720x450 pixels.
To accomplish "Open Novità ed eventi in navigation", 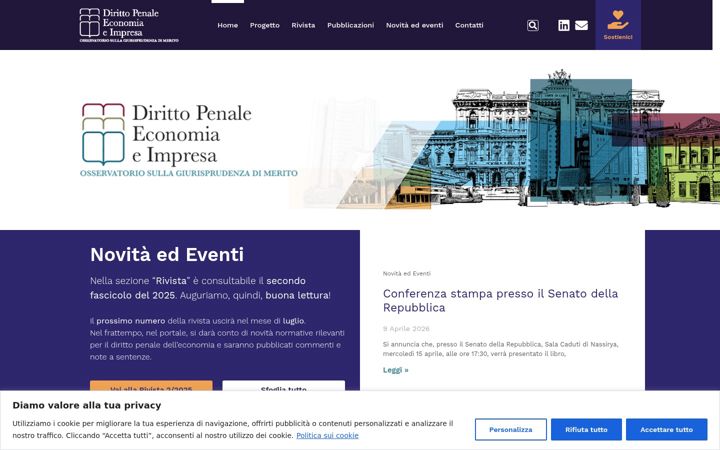I will tap(415, 25).
